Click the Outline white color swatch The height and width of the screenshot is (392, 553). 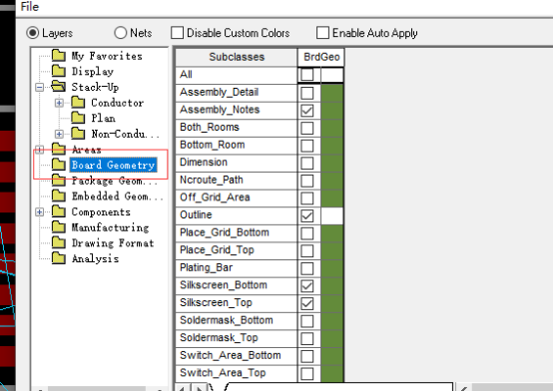331,215
